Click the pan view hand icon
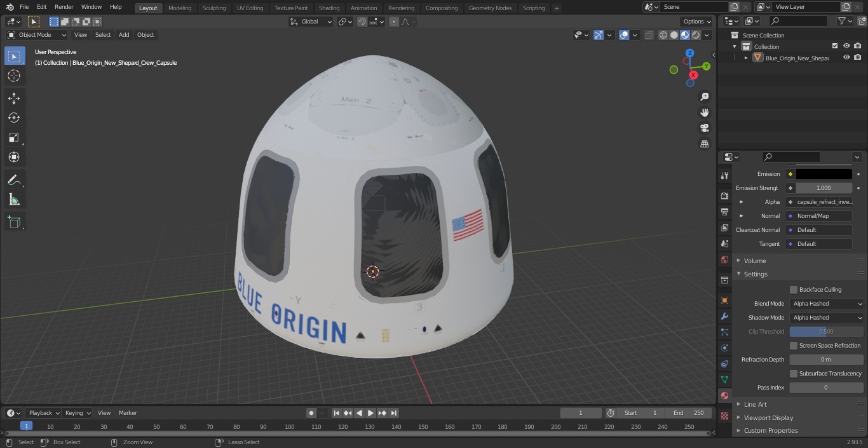This screenshot has width=868, height=448. click(x=704, y=112)
